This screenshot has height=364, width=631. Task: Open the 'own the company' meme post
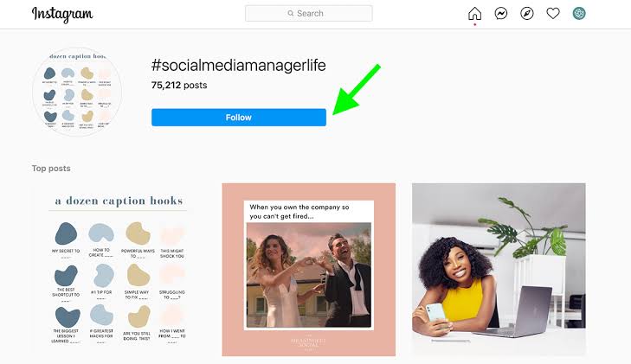309,270
